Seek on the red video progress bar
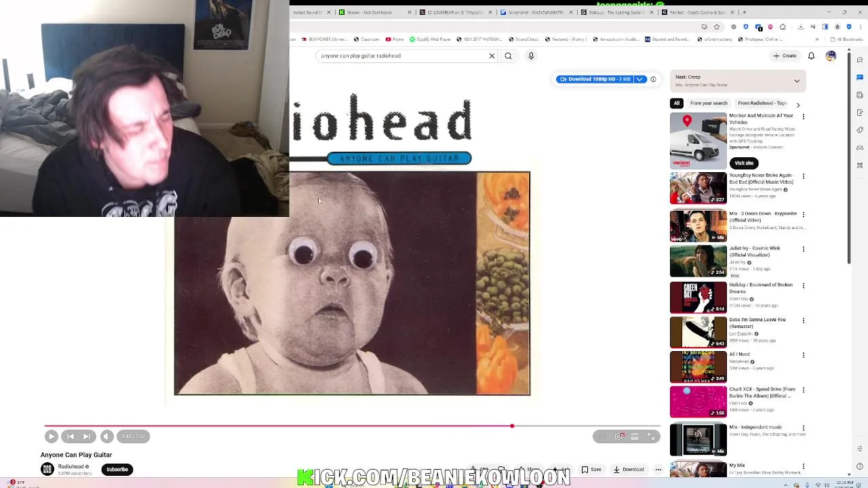The width and height of the screenshot is (868, 488). (352, 426)
